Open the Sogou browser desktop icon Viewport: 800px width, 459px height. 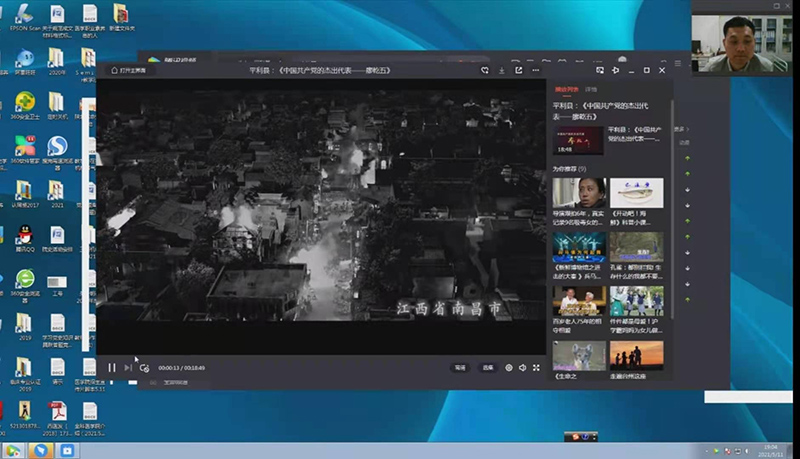pyautogui.click(x=57, y=152)
